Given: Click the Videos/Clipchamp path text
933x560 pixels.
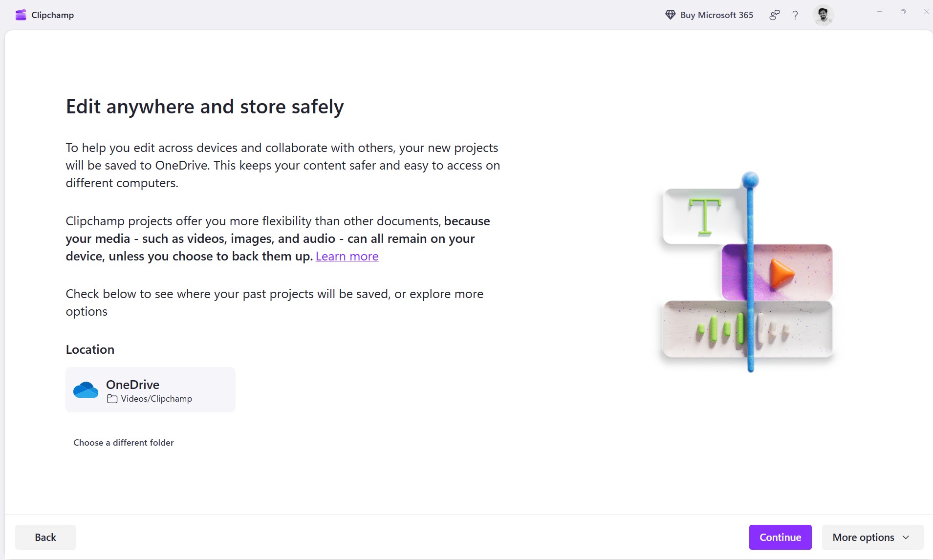Looking at the screenshot, I should 156,399.
